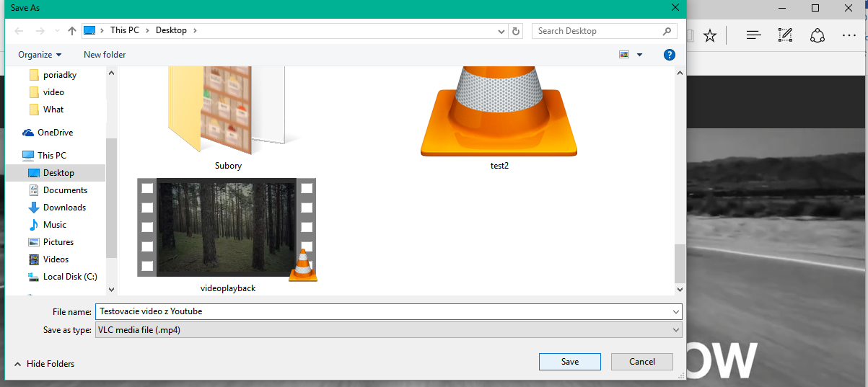This screenshot has height=387, width=868.
Task: Select the Documents folder icon
Action: click(33, 190)
